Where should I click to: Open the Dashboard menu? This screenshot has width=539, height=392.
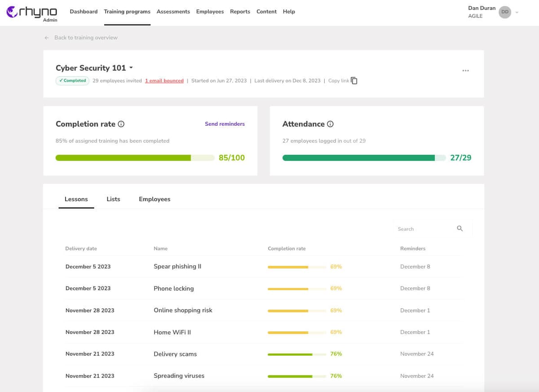click(x=84, y=12)
